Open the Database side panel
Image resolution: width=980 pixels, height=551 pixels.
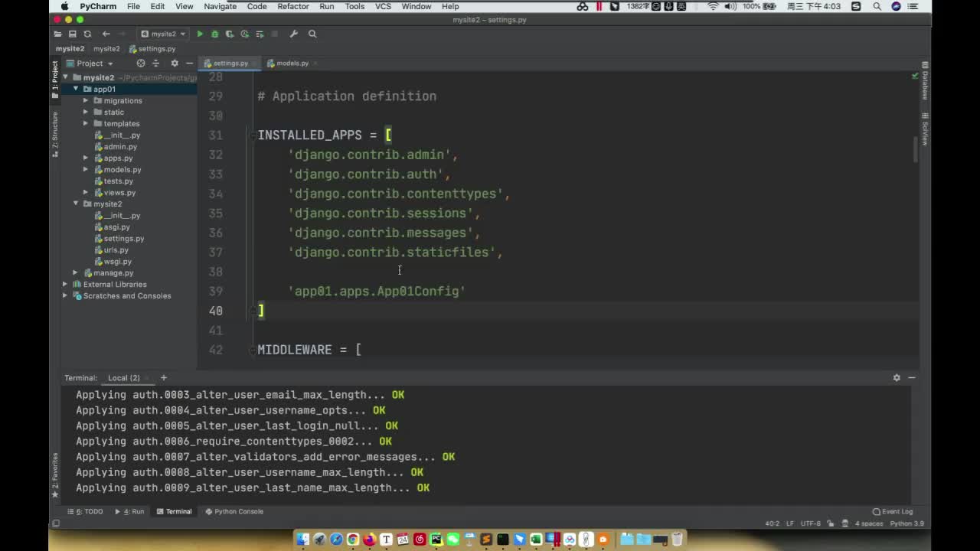tap(925, 81)
